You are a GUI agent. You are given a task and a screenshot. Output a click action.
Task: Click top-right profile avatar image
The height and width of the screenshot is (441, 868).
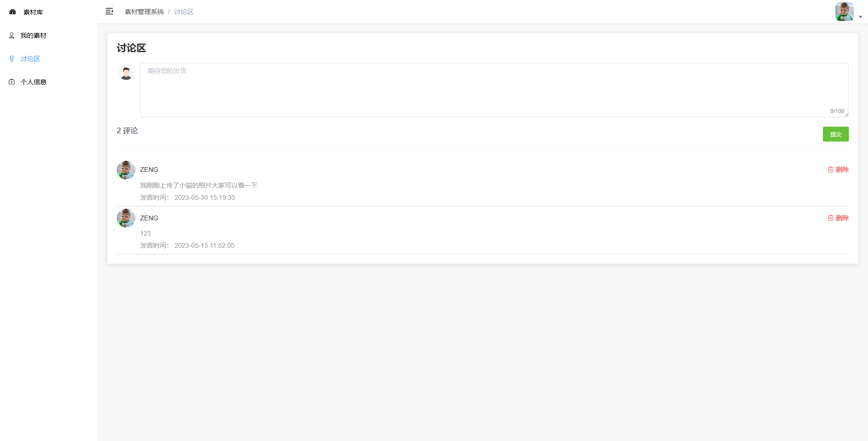(x=844, y=12)
